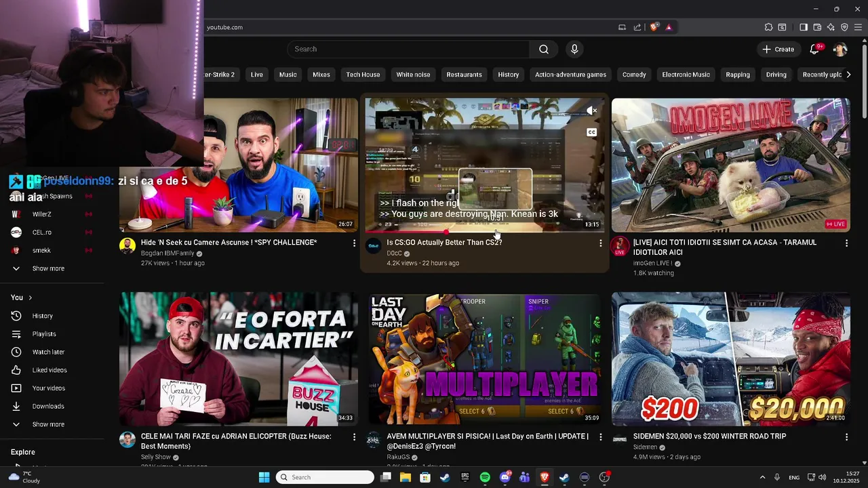Open YouTube notifications bell
Viewport: 868px width, 488px height.
click(x=815, y=49)
